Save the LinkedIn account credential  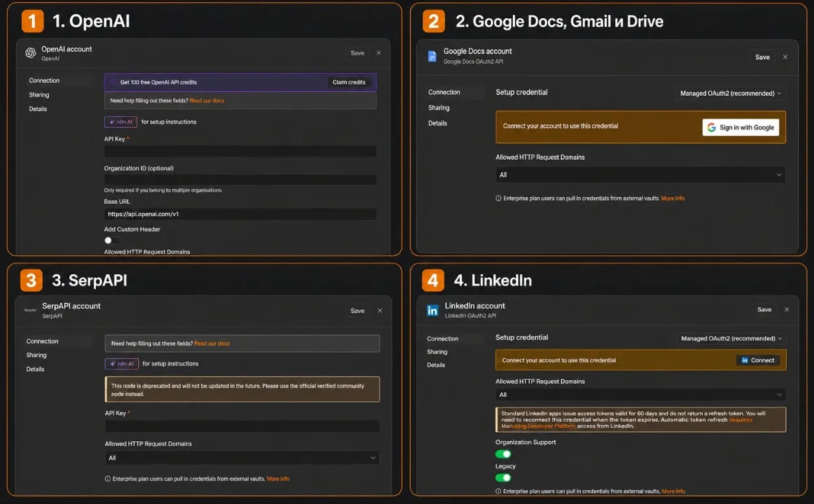point(765,310)
